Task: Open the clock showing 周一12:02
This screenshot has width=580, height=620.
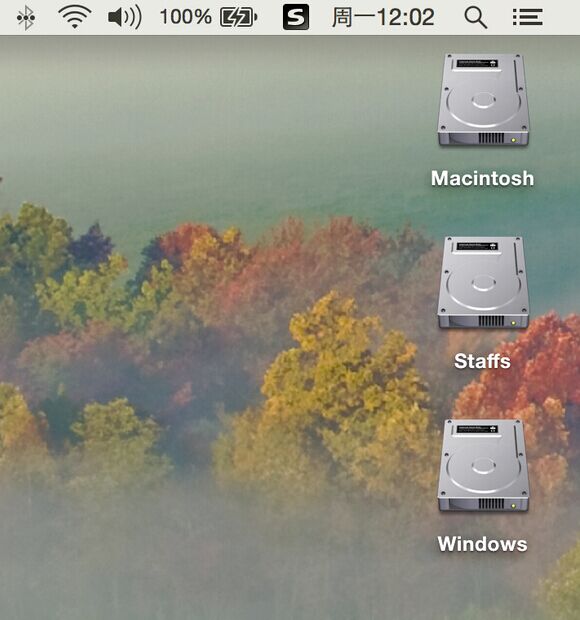Action: [x=383, y=17]
